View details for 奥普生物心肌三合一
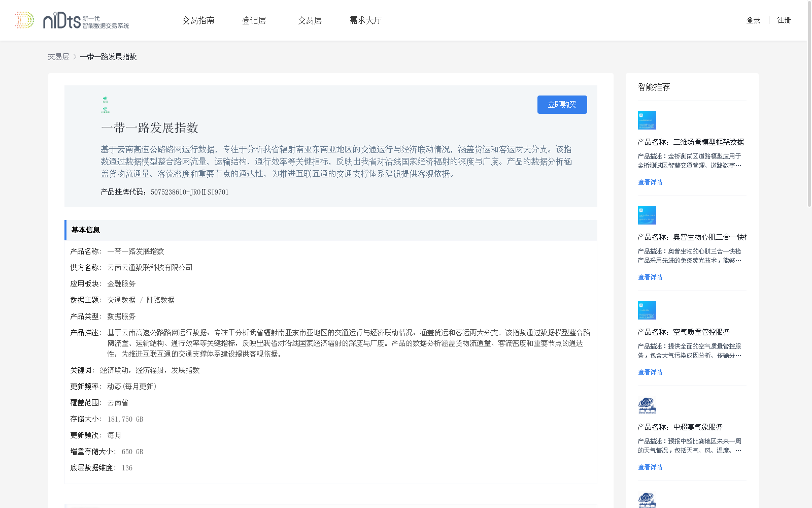The height and width of the screenshot is (508, 812). (650, 277)
